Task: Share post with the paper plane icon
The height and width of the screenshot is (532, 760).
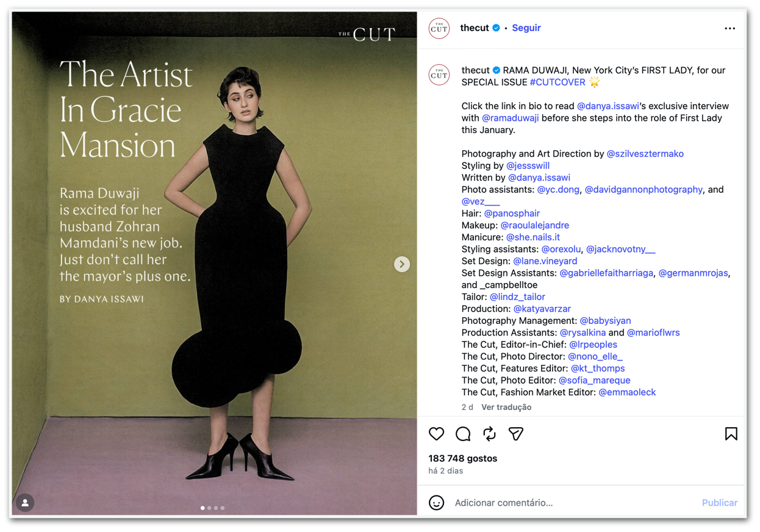Action: (516, 434)
